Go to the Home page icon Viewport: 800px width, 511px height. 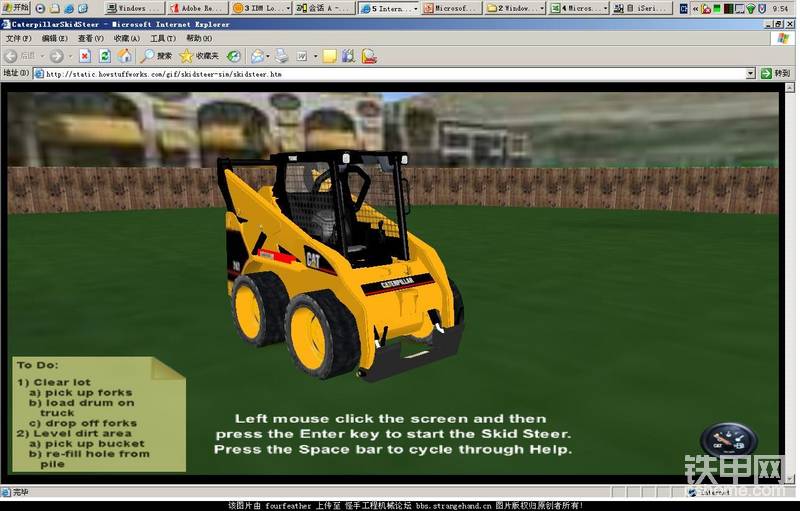coord(124,56)
